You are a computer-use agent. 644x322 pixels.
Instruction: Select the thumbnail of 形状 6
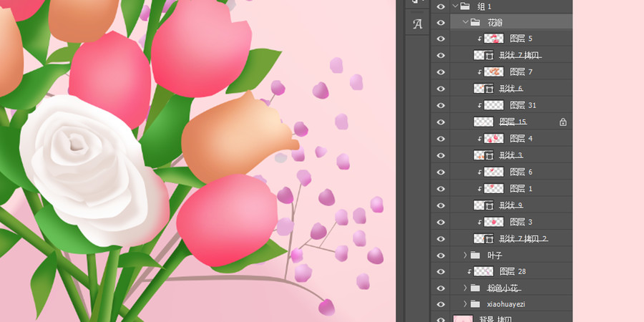tap(484, 89)
